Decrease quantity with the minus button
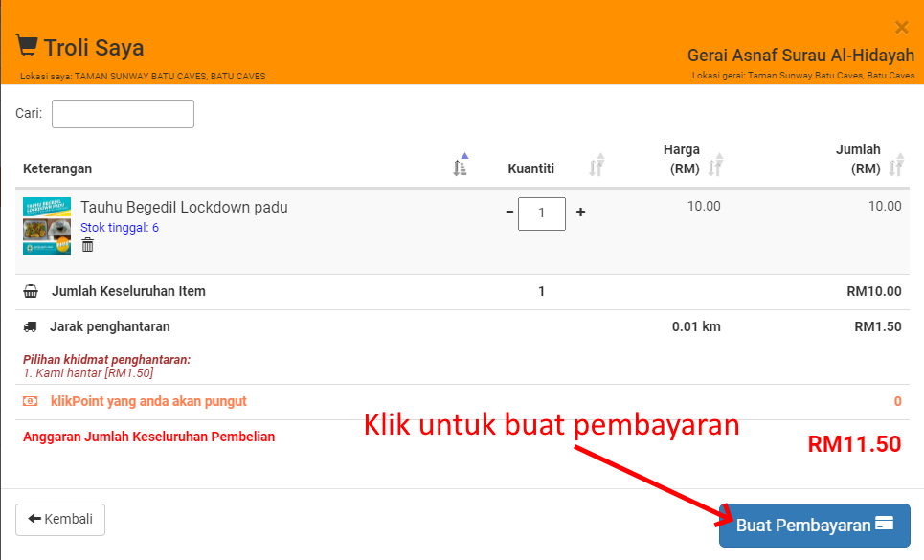Screen dimensions: 924x560 [x=509, y=213]
